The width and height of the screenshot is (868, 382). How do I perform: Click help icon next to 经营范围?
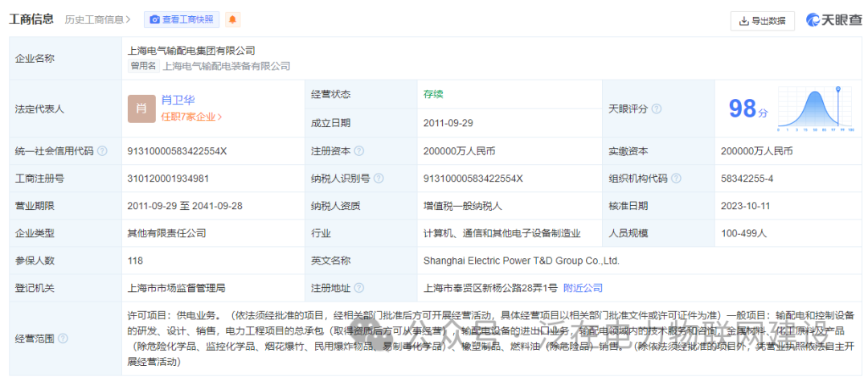click(x=63, y=339)
